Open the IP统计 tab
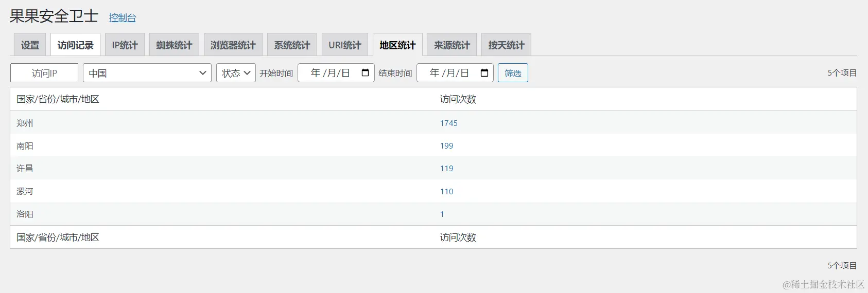Viewport: 868px width, 293px height. [125, 45]
